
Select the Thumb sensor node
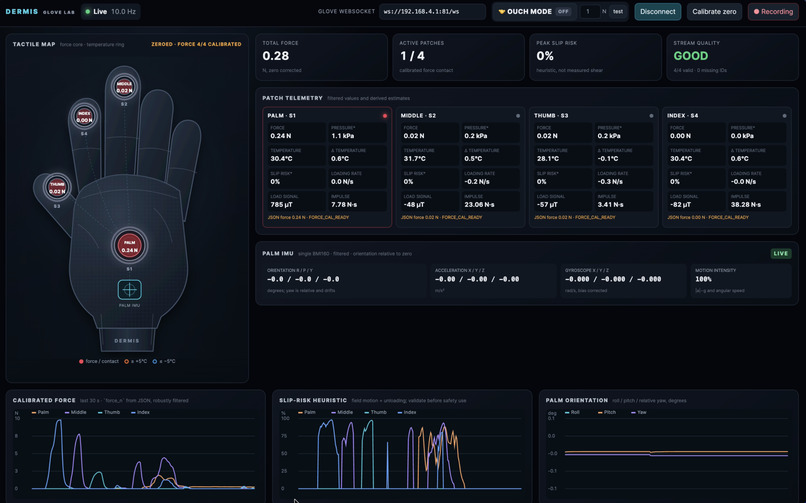click(57, 188)
